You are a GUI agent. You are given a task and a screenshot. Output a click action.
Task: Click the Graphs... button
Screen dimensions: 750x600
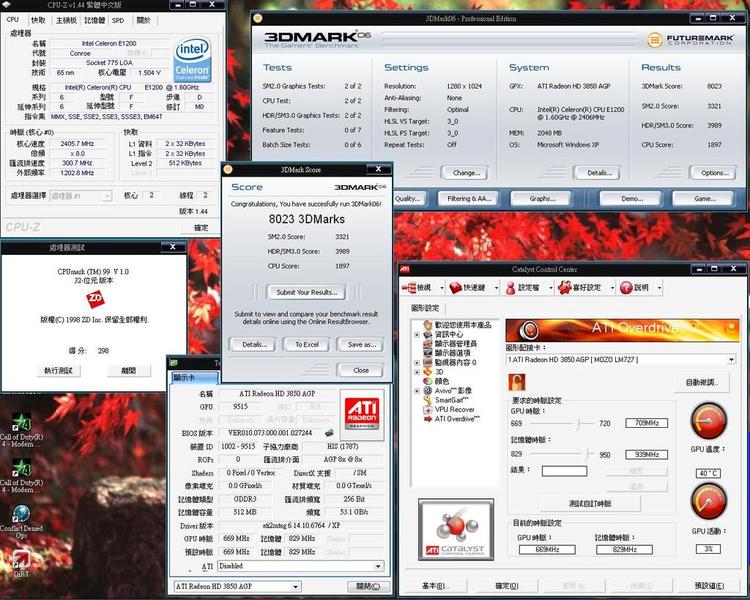click(542, 198)
